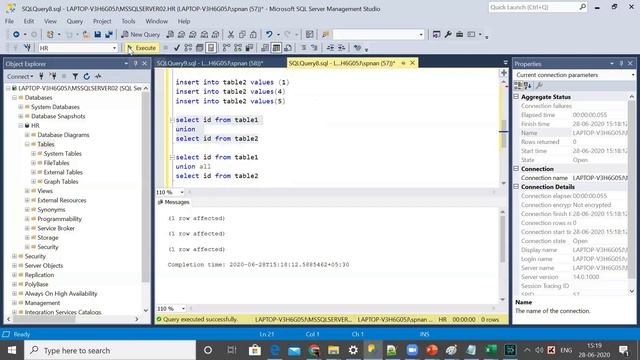Click the Open File folder icon
This screenshot has height=360, width=640.
coord(86,35)
